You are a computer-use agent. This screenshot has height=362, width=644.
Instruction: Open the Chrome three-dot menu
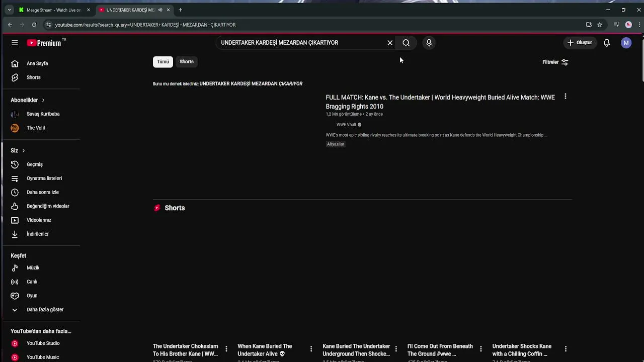point(639,25)
